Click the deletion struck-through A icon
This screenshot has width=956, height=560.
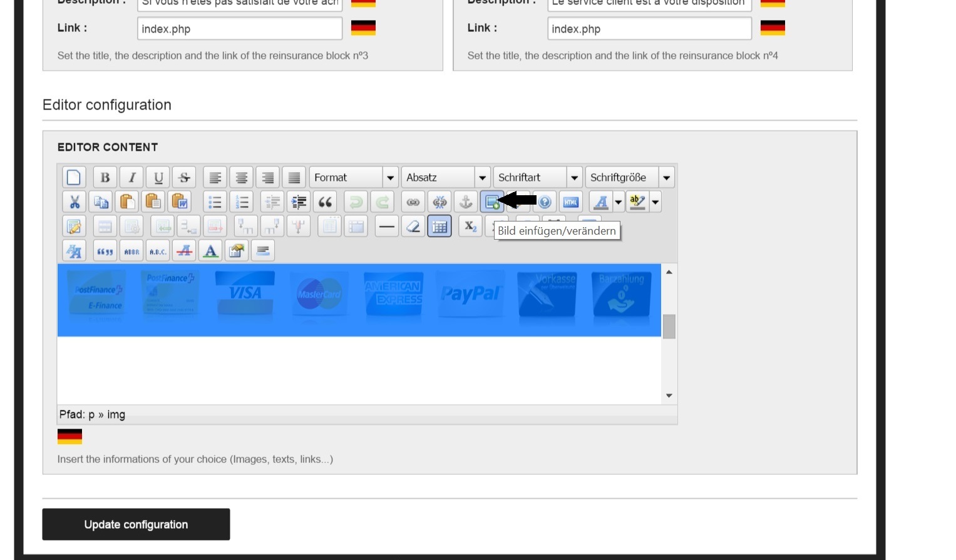tap(184, 251)
